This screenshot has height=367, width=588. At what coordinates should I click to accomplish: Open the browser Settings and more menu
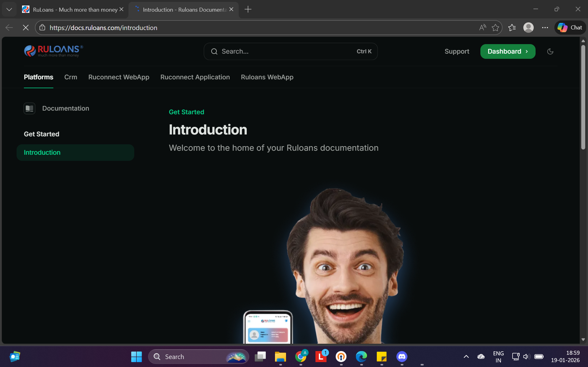coord(545,28)
